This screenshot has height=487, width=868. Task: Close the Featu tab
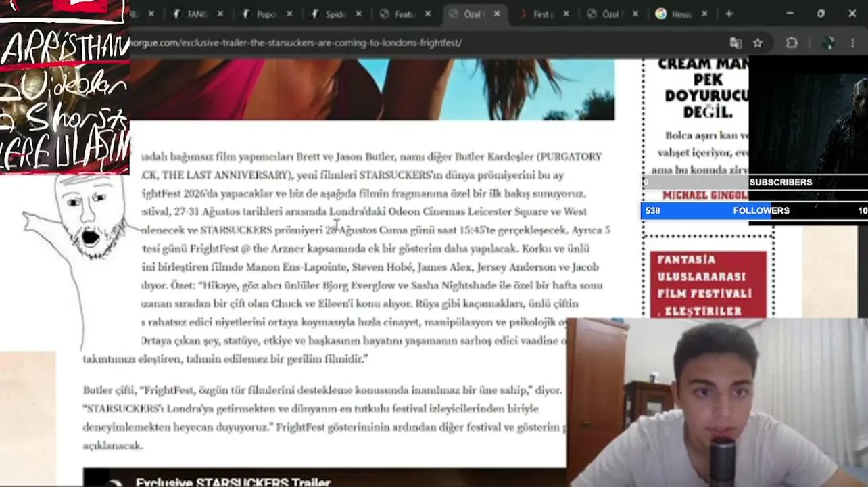click(427, 14)
